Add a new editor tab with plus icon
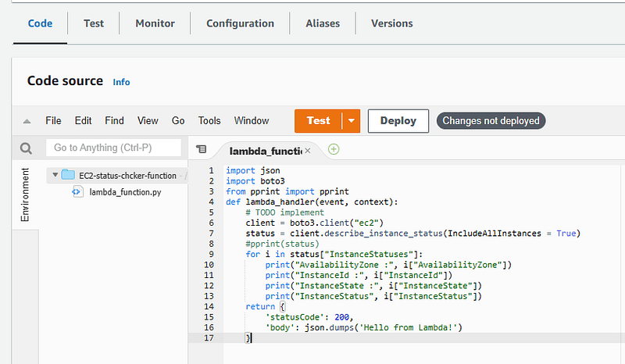625x364 pixels. click(334, 149)
